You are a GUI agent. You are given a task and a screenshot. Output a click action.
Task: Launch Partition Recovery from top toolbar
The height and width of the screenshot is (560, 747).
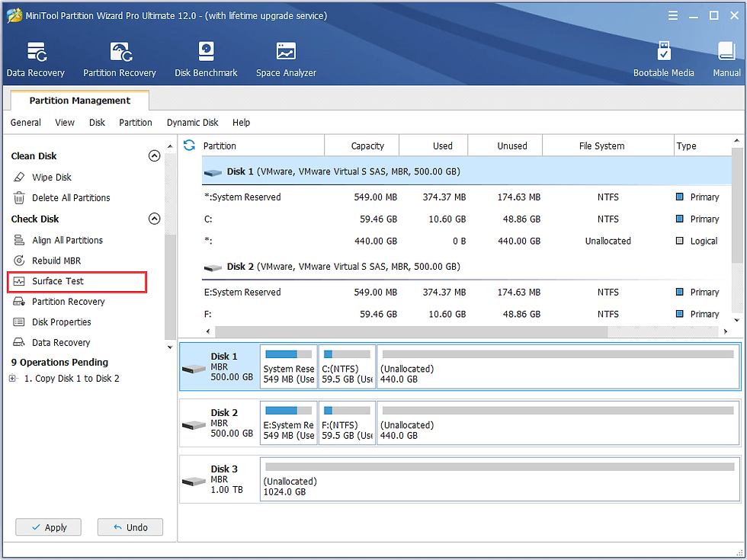(120, 59)
